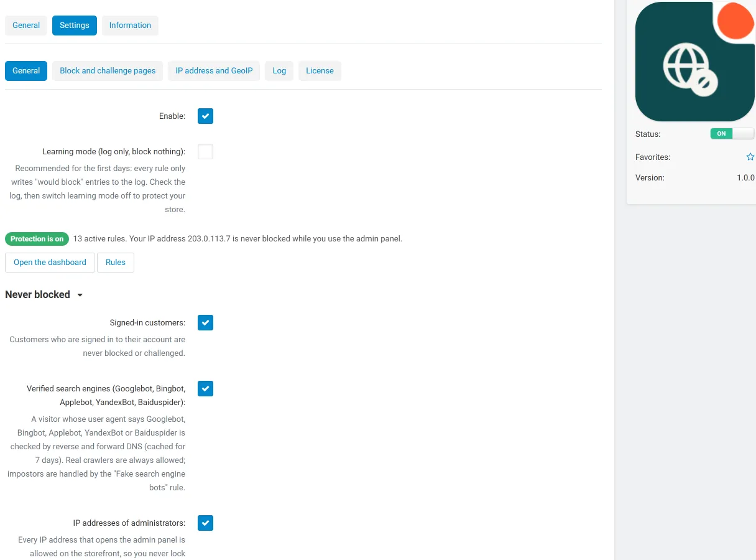
Task: Enable Learning mode checkbox
Action: coord(205,152)
